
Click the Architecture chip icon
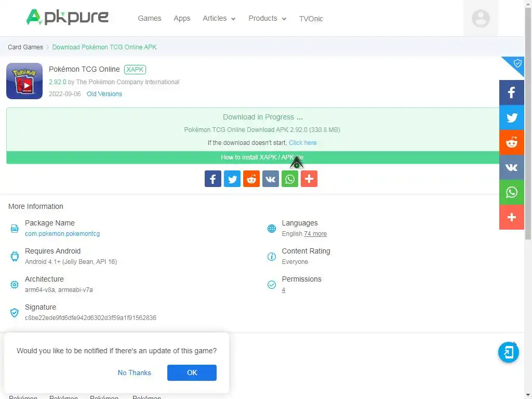coord(15,285)
